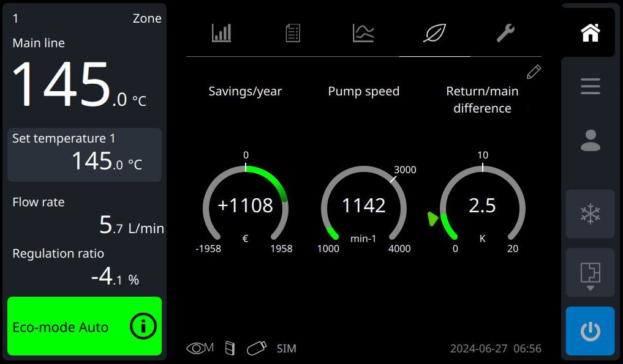Click the USB stick status icon
Viewport: 623px width, 364px height.
[x=256, y=348]
